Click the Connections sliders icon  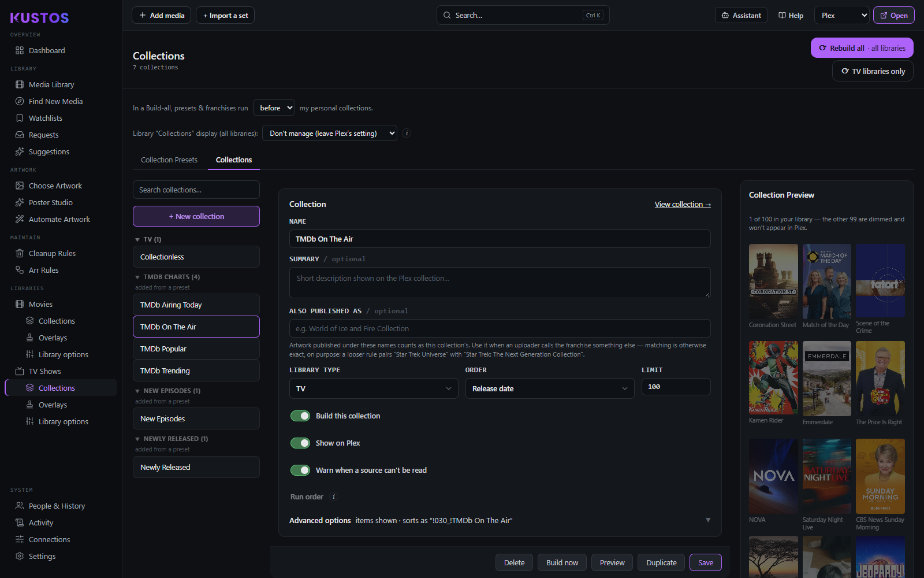20,539
